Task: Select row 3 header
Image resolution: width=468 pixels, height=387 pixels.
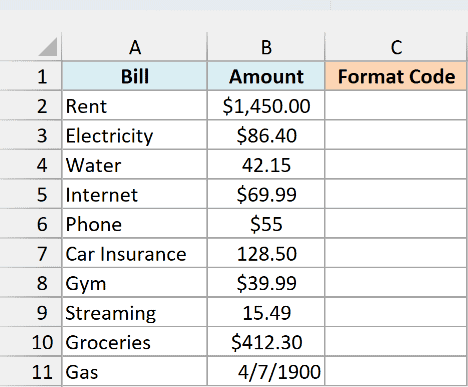Action: [31, 135]
